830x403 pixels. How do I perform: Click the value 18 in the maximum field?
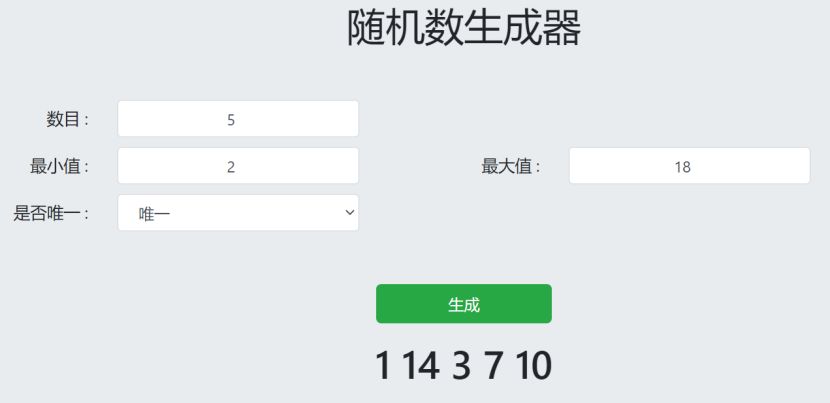click(x=683, y=167)
